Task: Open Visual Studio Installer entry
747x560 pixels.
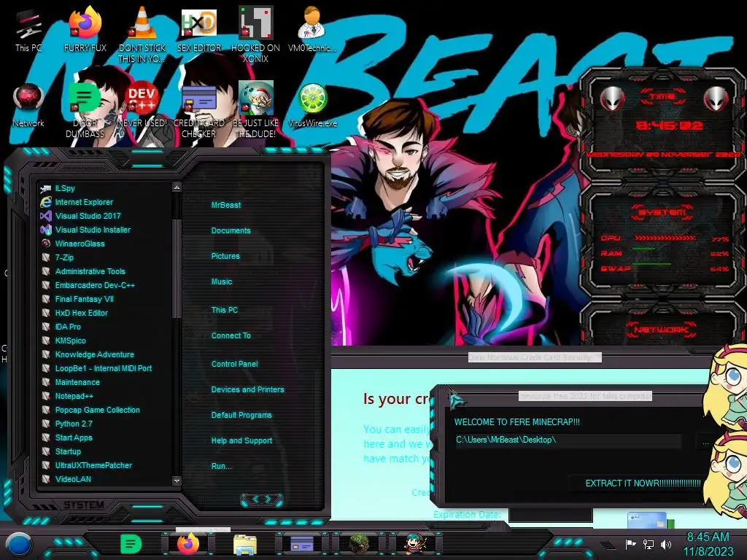Action: pos(93,230)
